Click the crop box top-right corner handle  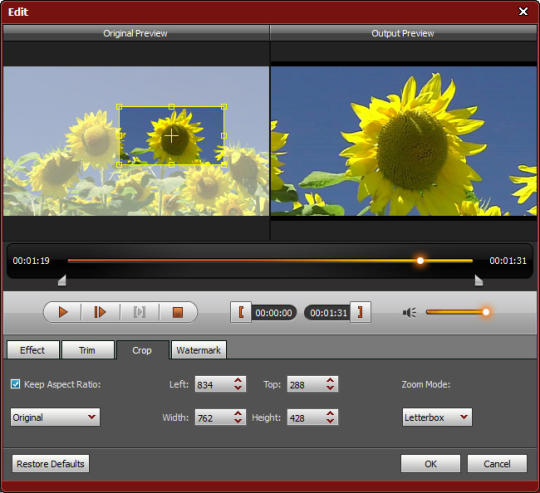(224, 107)
